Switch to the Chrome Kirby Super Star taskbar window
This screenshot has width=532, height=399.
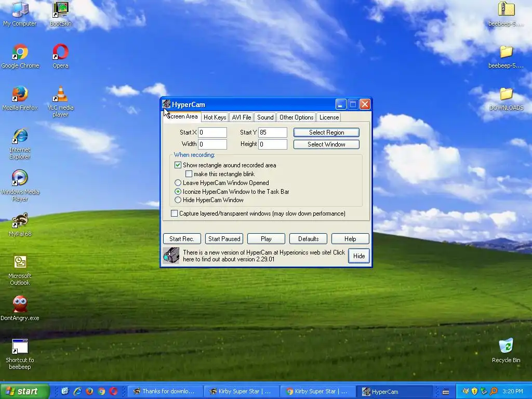[x=317, y=391]
